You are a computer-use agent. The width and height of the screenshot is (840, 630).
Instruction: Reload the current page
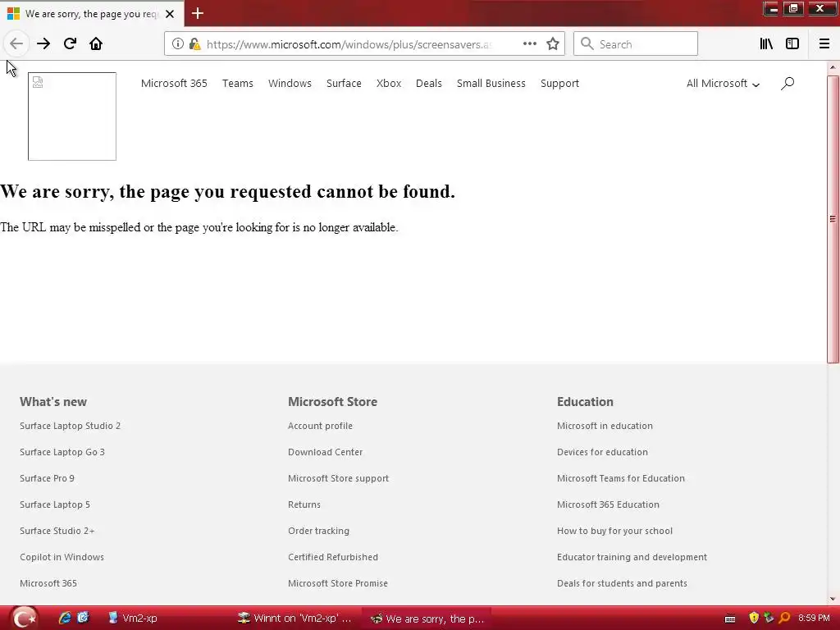(x=70, y=44)
